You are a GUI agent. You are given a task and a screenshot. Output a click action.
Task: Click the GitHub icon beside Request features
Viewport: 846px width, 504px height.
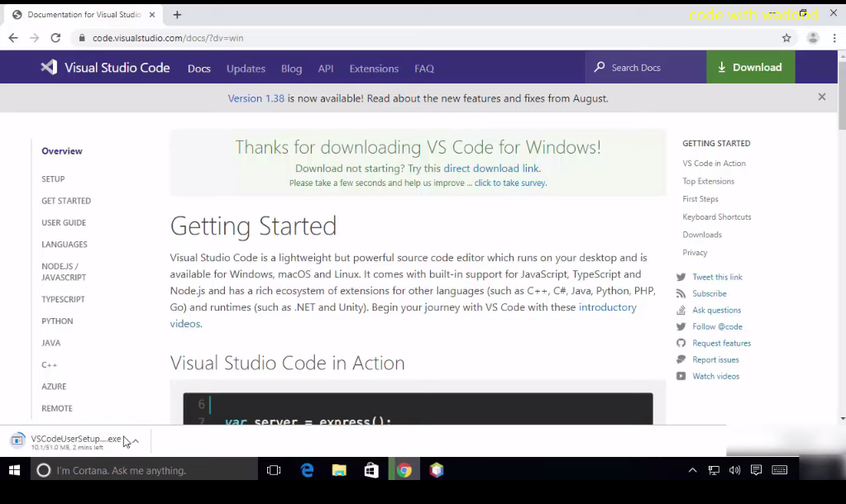681,344
